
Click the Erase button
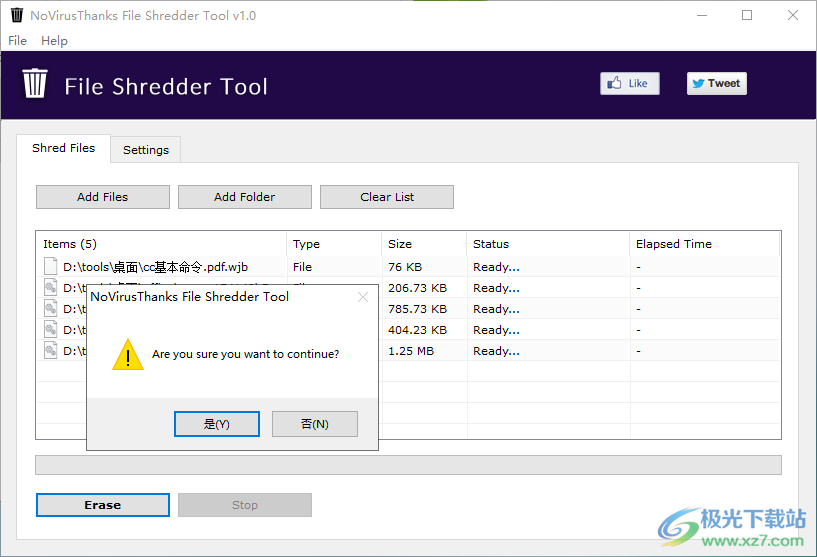tap(103, 505)
